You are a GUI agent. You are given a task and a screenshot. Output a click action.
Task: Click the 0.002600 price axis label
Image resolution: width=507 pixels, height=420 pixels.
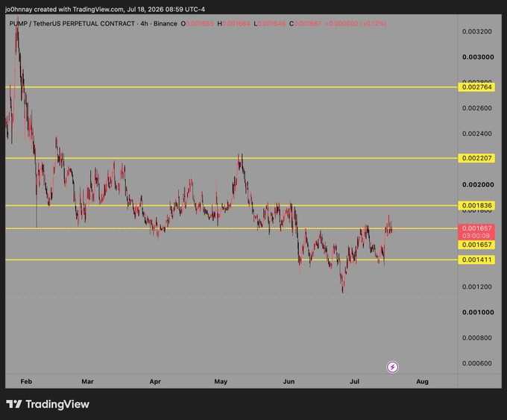(x=477, y=108)
